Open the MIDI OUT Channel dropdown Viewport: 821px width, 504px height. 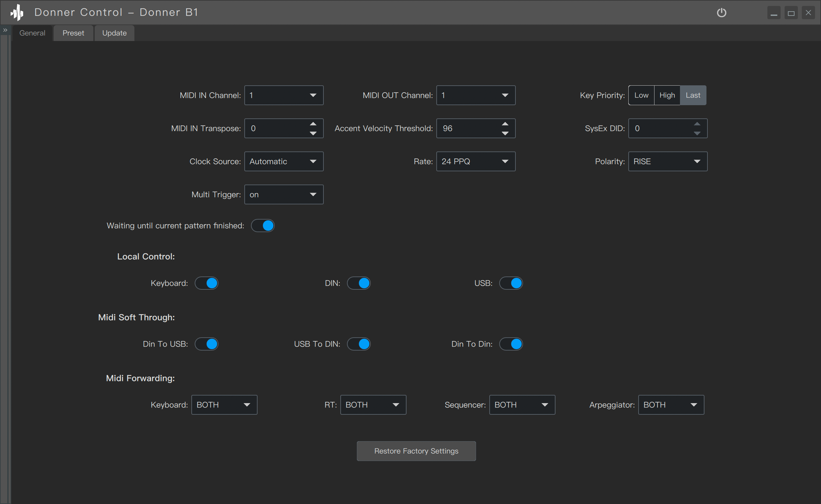pyautogui.click(x=476, y=95)
